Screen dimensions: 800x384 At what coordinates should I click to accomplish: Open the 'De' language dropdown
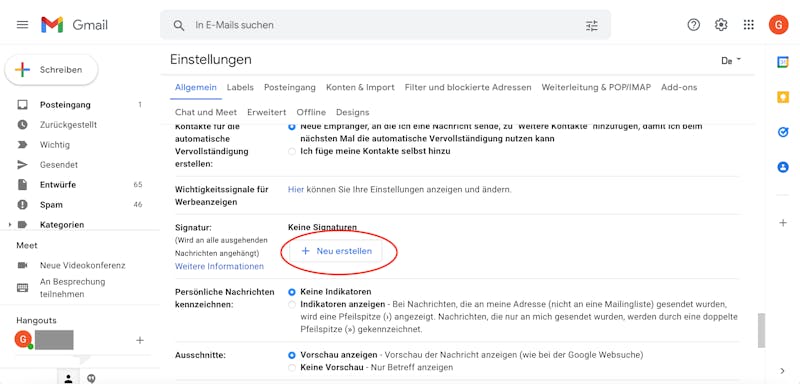tap(731, 61)
